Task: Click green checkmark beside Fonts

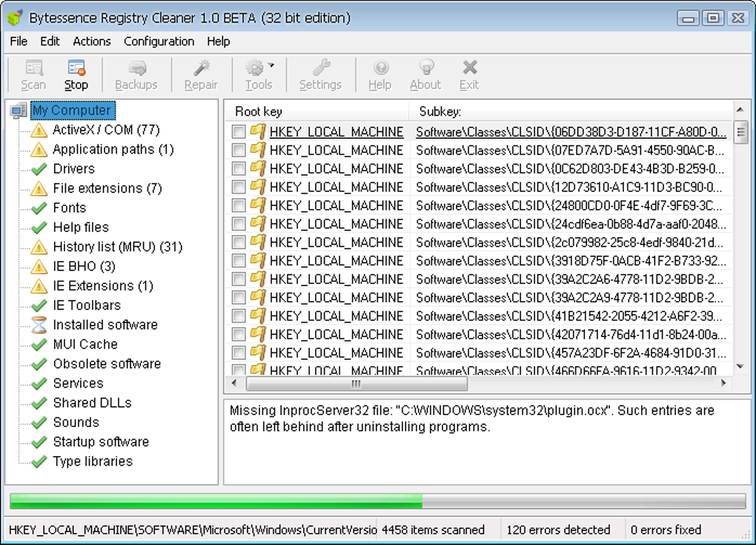Action: point(39,208)
